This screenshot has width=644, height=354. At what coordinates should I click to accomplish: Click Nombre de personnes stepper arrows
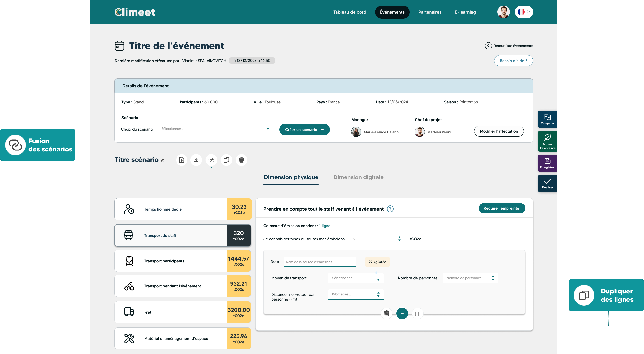[493, 278]
